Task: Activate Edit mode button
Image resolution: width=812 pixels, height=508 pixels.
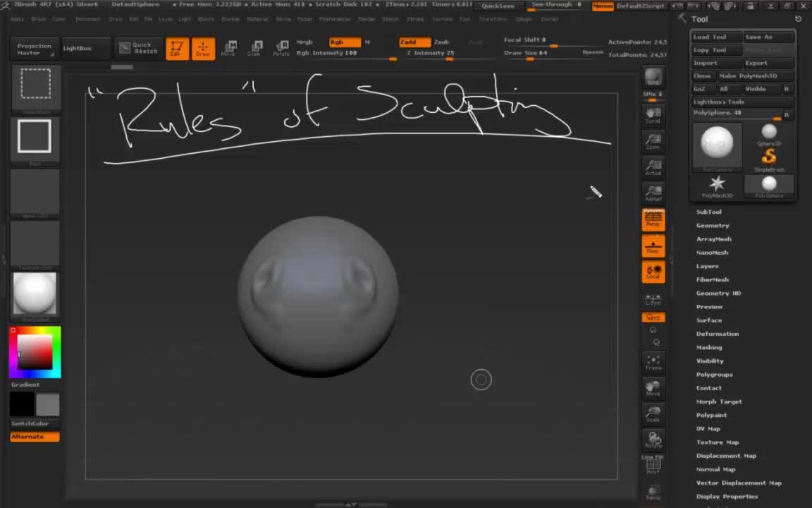Action: pos(177,49)
